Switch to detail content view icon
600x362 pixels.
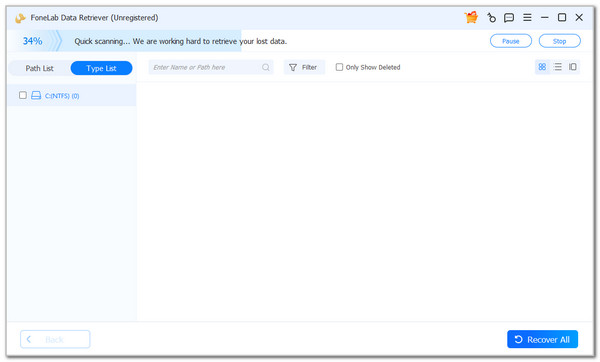pos(573,67)
